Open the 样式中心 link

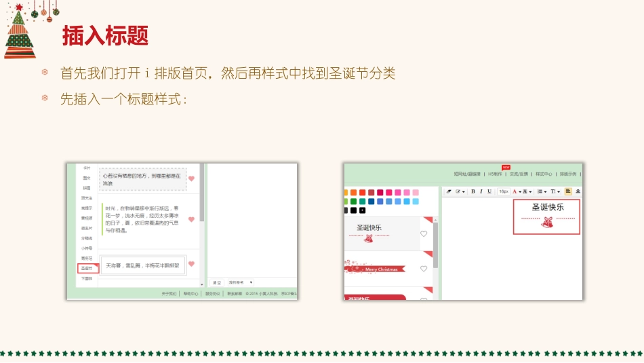tap(544, 174)
